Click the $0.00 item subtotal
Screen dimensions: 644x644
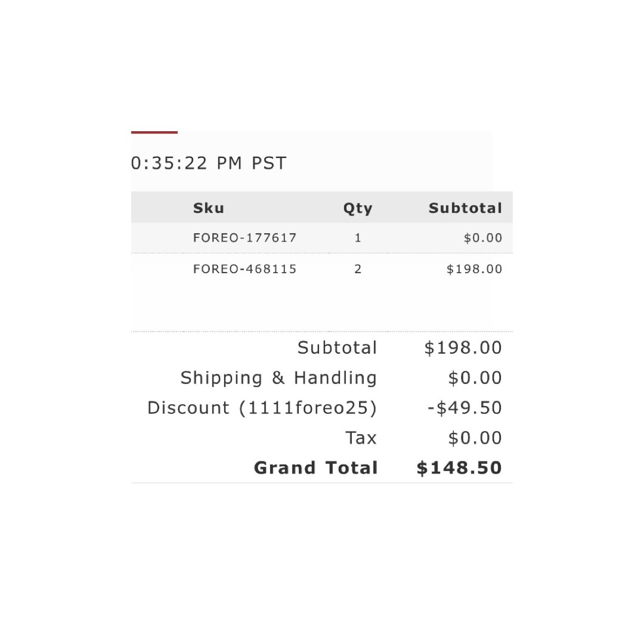pos(483,238)
